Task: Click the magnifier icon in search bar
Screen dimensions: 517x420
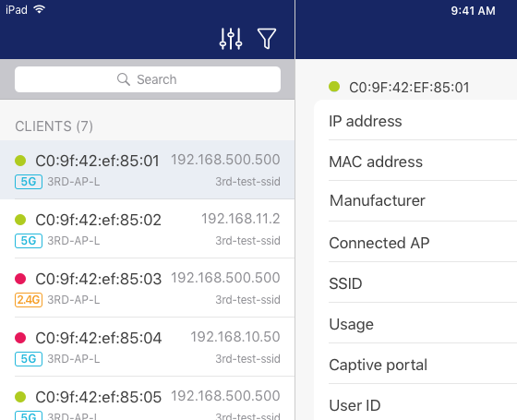Action: 124,79
